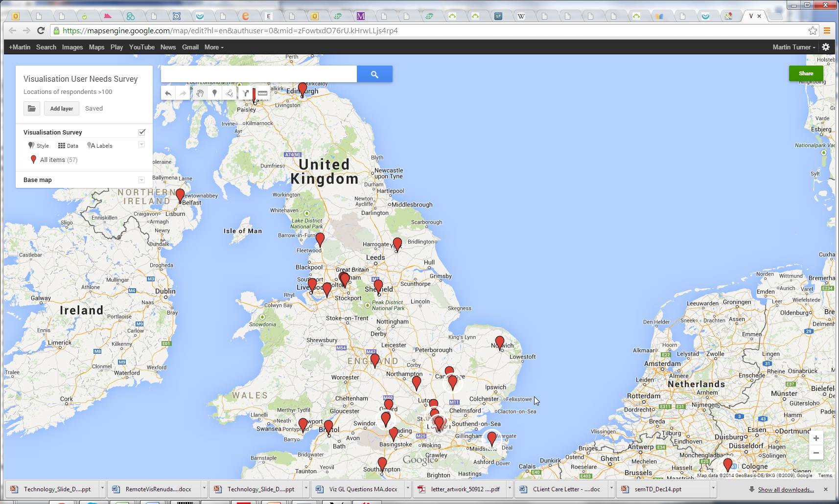
Task: Click the map pin at Belfast
Action: 180,196
